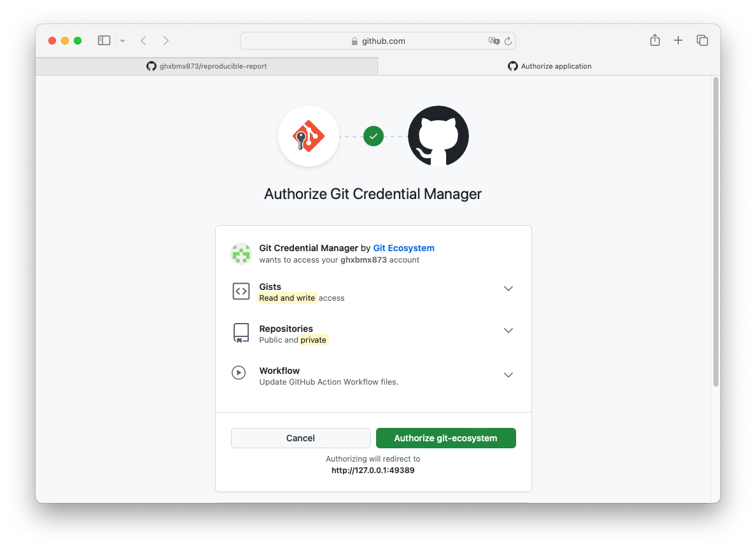756x550 pixels.
Task: Open new tab with plus icon
Action: [678, 41]
